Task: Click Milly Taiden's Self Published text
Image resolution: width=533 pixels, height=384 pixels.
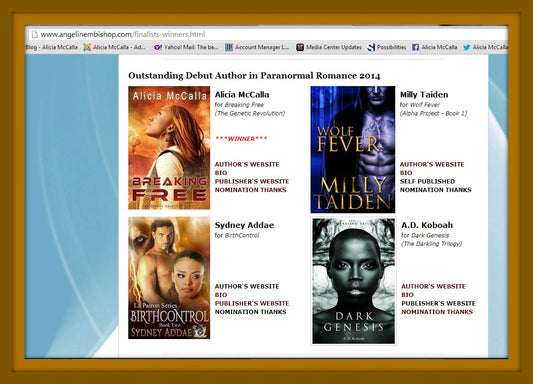Action: 427,181
